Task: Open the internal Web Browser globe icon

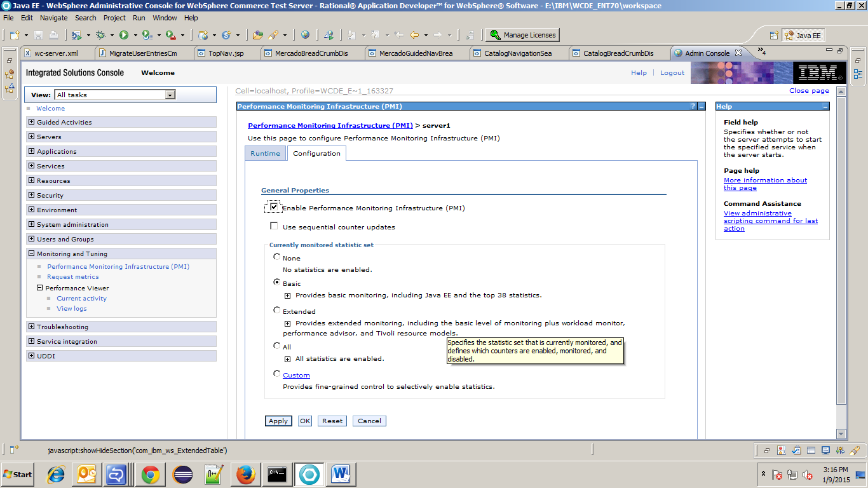Action: pos(305,34)
